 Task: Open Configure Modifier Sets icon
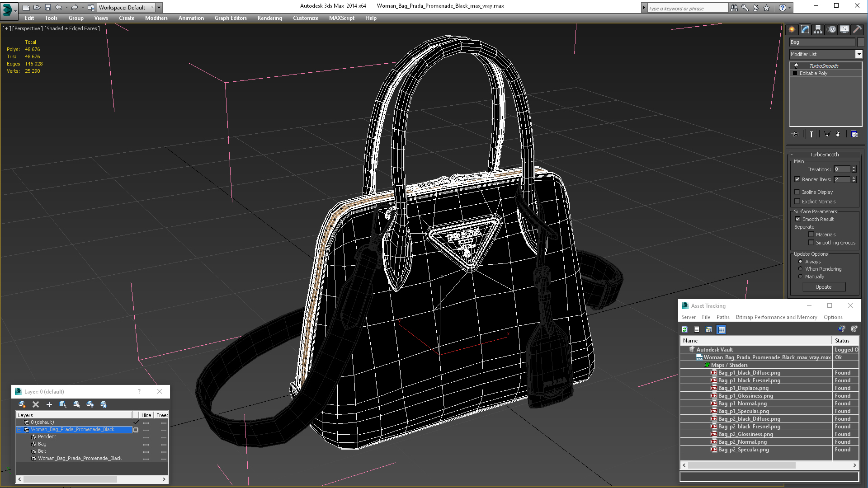tap(854, 134)
